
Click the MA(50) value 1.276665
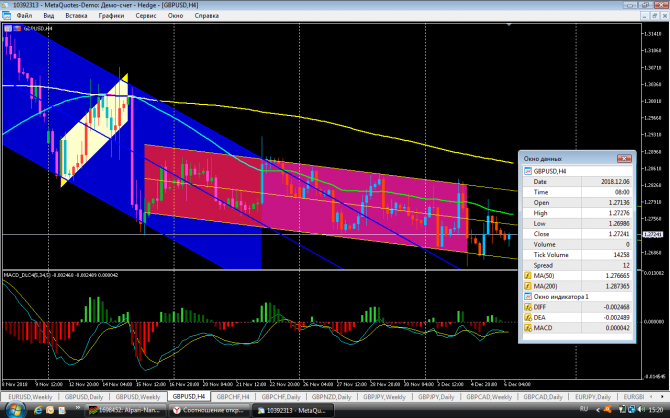pos(617,276)
